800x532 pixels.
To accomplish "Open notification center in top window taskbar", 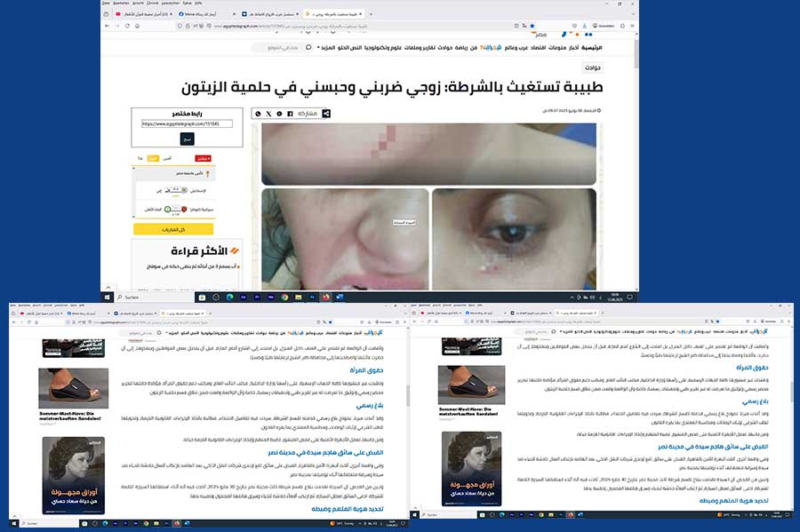I will click(630, 297).
